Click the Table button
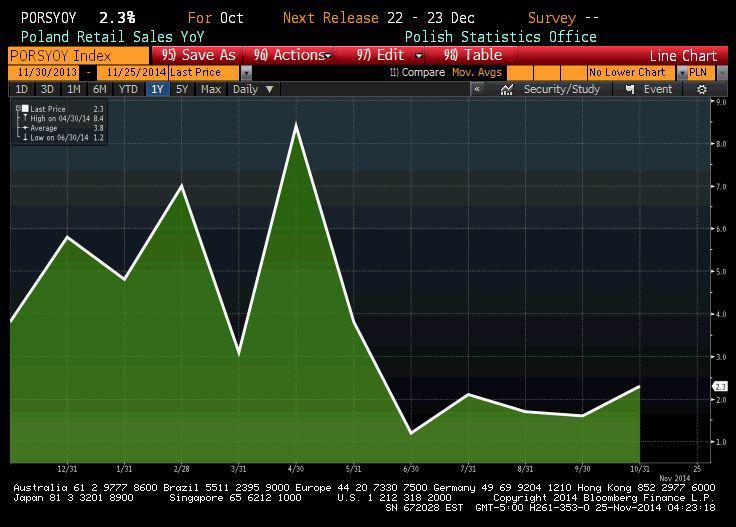The width and height of the screenshot is (736, 527). coord(475,55)
